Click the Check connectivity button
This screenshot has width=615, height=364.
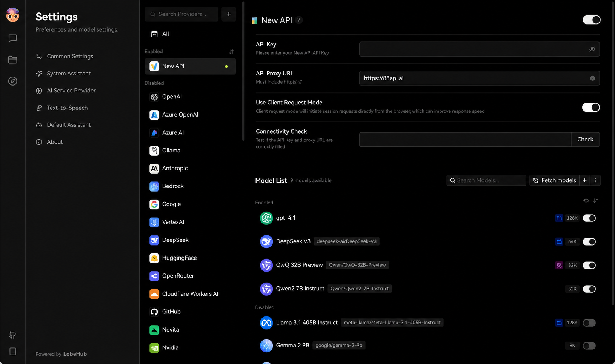coord(585,140)
